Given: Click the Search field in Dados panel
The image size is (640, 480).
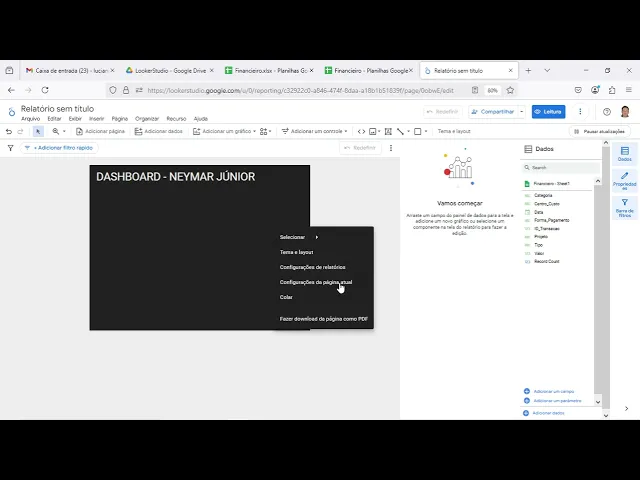Looking at the screenshot, I should point(561,167).
